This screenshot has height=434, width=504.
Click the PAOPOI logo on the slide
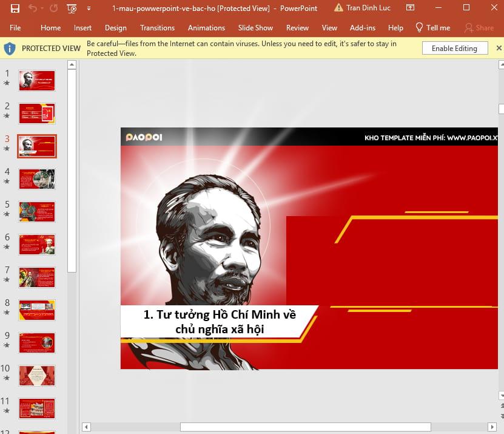coord(144,137)
